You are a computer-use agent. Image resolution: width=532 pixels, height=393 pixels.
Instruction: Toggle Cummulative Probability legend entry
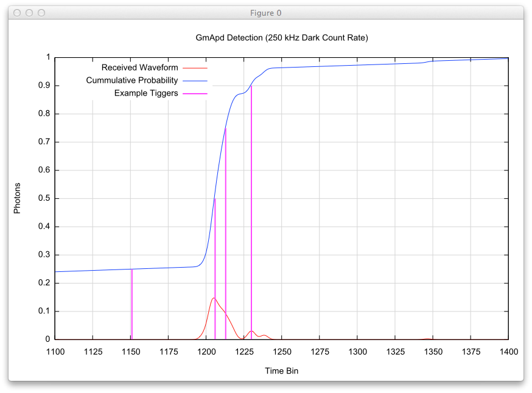[x=131, y=80]
